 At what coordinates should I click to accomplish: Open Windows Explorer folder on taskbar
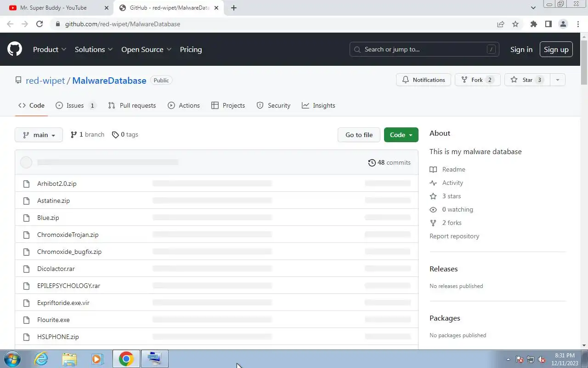pos(69,359)
